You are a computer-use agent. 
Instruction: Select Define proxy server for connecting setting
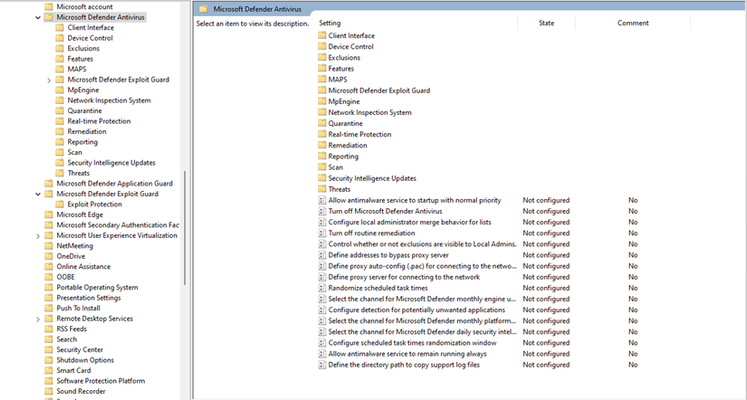[x=404, y=277]
